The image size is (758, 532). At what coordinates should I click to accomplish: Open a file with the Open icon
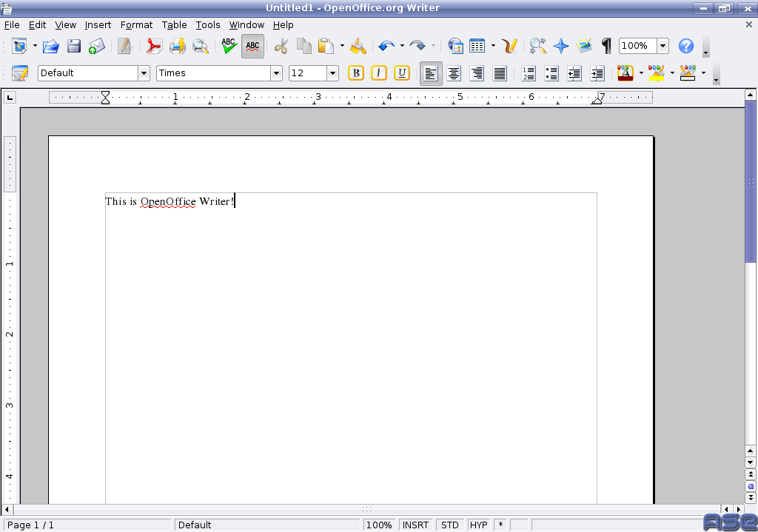coord(51,46)
